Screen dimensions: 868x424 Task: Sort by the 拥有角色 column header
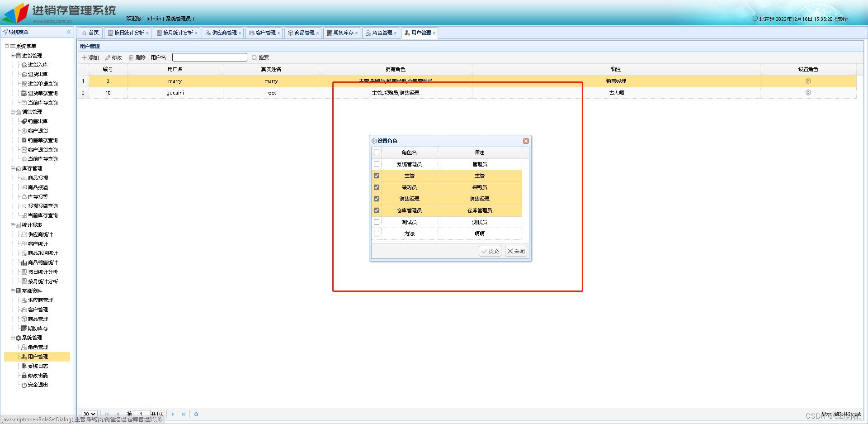tap(396, 69)
